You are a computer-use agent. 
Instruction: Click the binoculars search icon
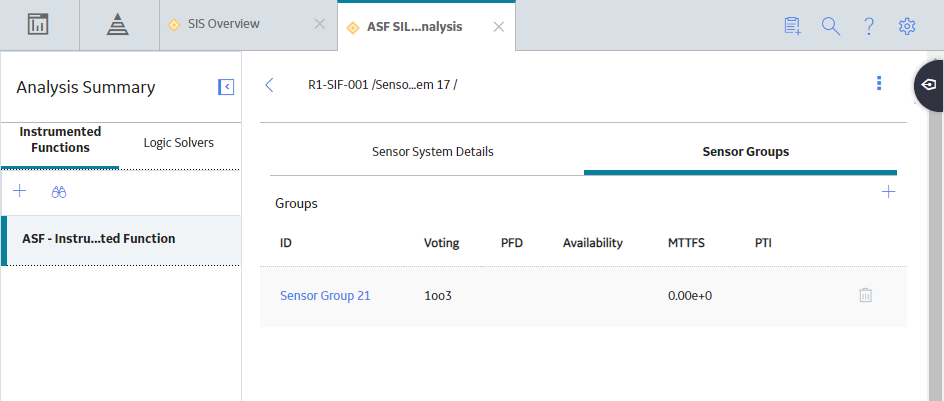[x=58, y=192]
